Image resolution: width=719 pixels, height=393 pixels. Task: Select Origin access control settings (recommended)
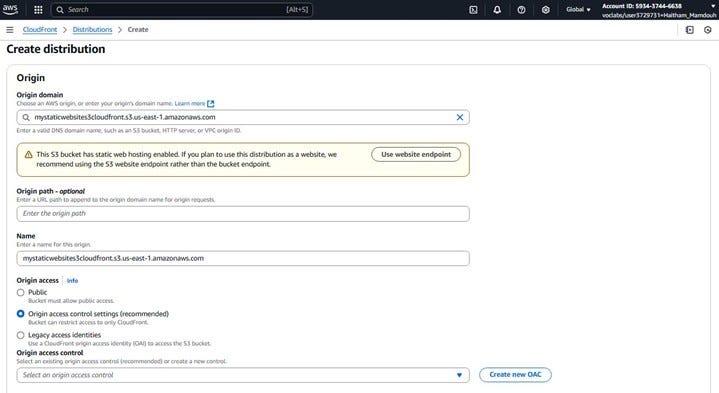tap(21, 314)
